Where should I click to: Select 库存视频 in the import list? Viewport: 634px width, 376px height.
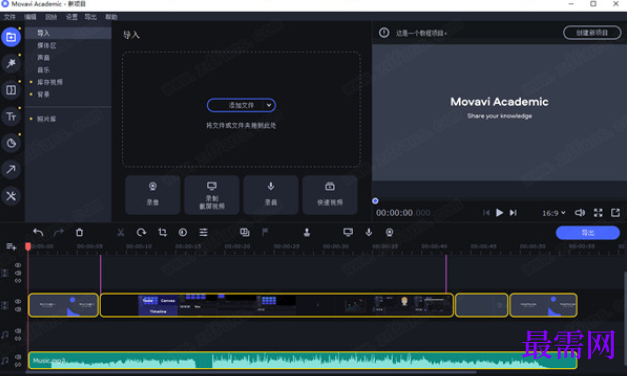coord(68,82)
